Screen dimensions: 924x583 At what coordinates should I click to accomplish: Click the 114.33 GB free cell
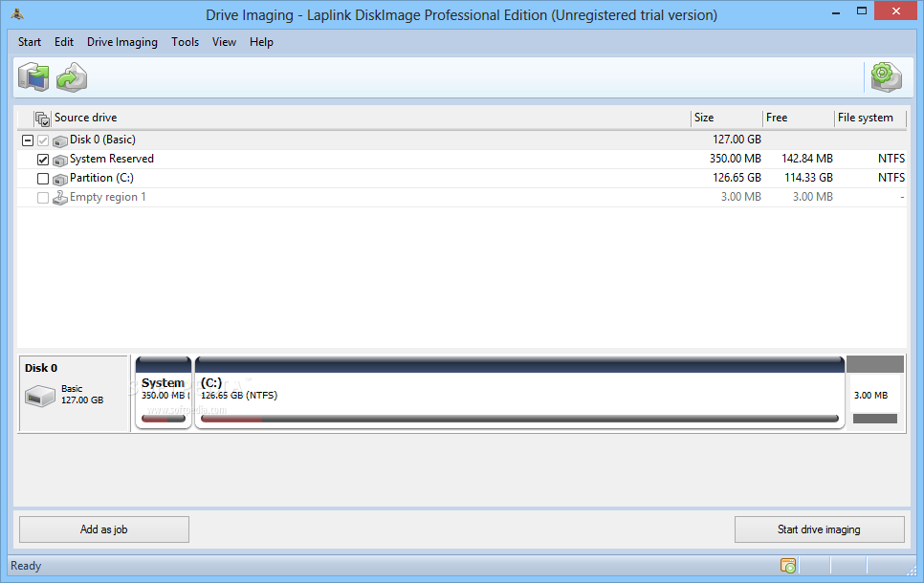[808, 177]
